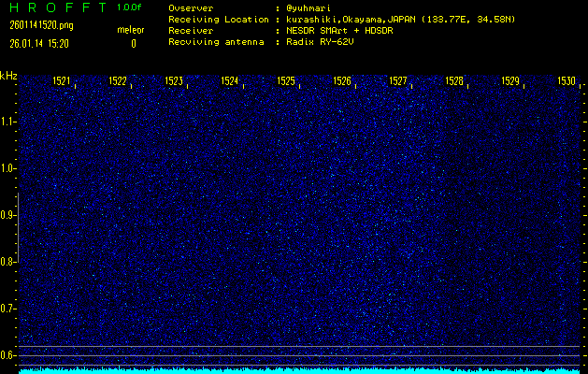This screenshot has height=374, width=588.
Task: Click the 1529 time marker
Action: click(x=510, y=81)
